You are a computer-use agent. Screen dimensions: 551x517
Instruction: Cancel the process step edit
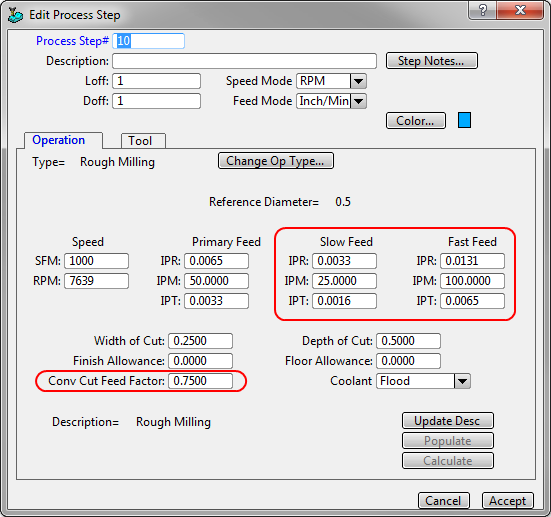[443, 500]
